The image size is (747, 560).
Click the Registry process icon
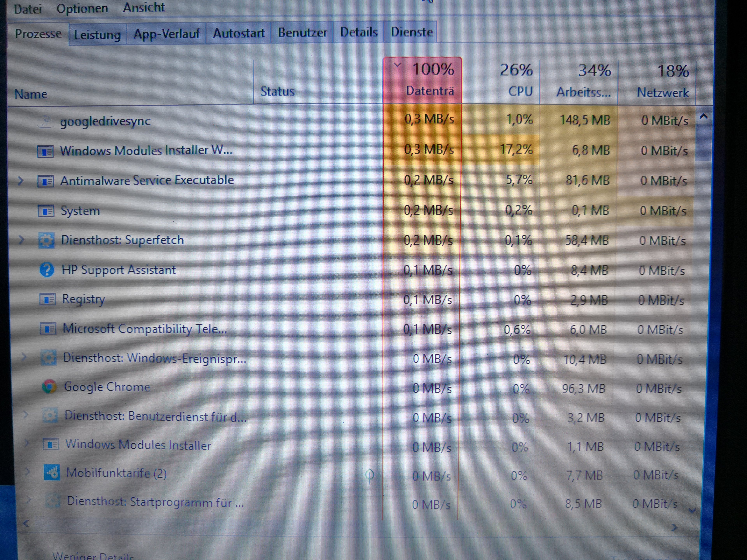click(x=48, y=299)
